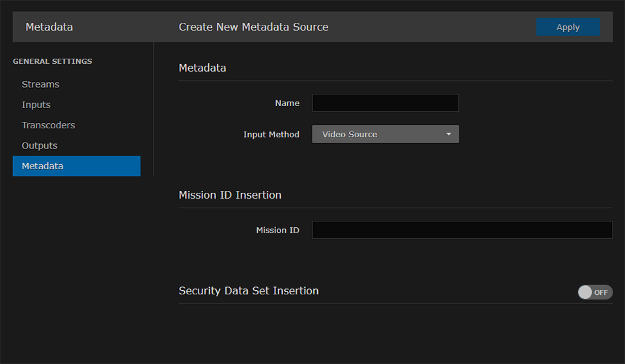Click into the Mission ID field
Screen dimensions: 625x364
tap(462, 230)
